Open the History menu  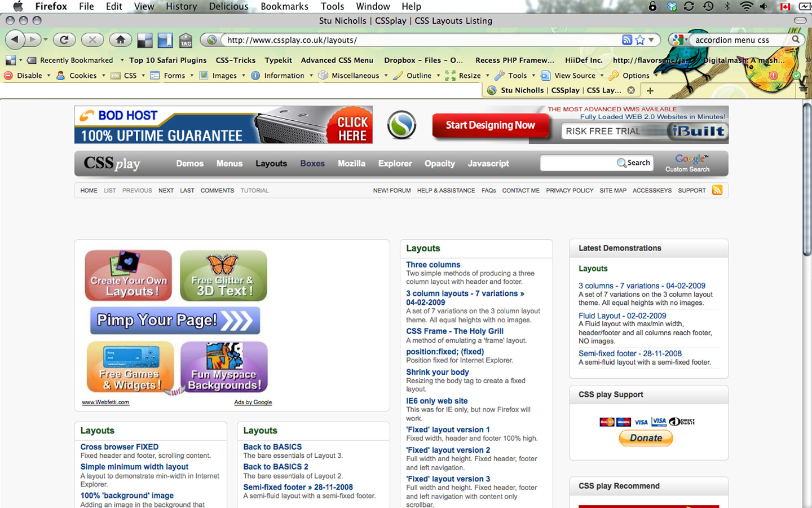point(182,6)
